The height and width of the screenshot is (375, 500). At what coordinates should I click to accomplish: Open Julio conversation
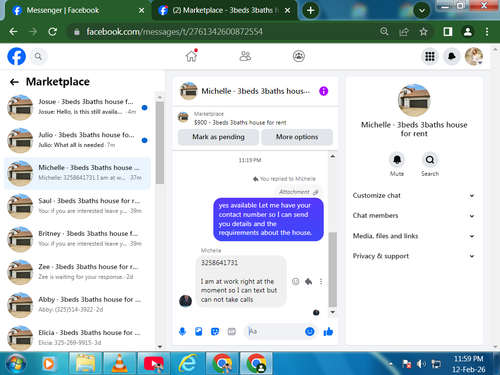click(x=77, y=140)
